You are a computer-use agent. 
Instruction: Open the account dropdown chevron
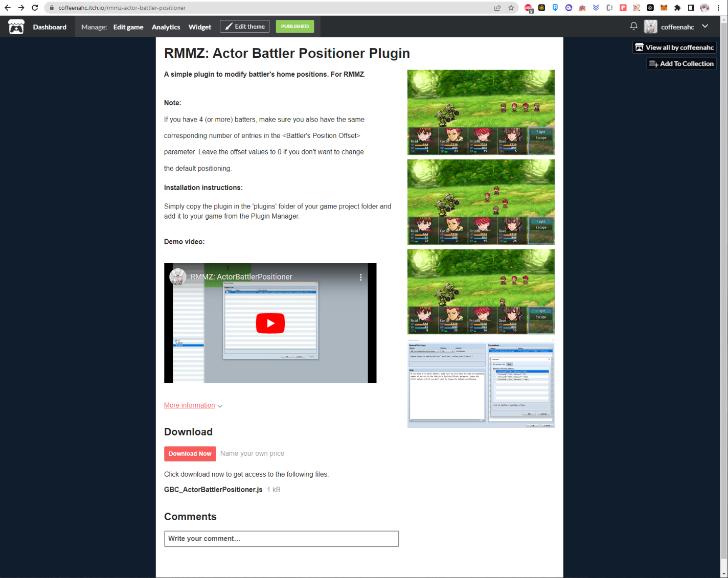coord(705,26)
